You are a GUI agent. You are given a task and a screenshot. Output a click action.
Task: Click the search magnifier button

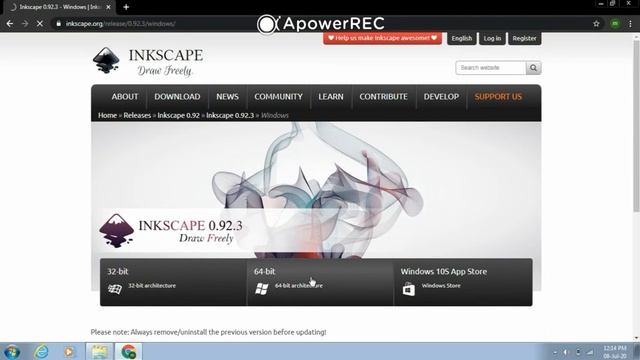[x=533, y=68]
